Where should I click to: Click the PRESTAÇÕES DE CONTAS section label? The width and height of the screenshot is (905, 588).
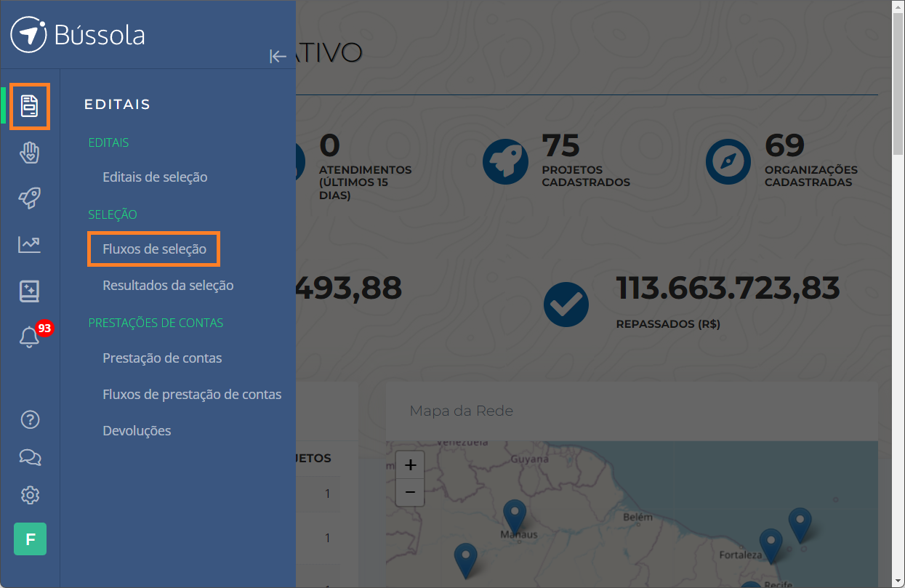(156, 323)
